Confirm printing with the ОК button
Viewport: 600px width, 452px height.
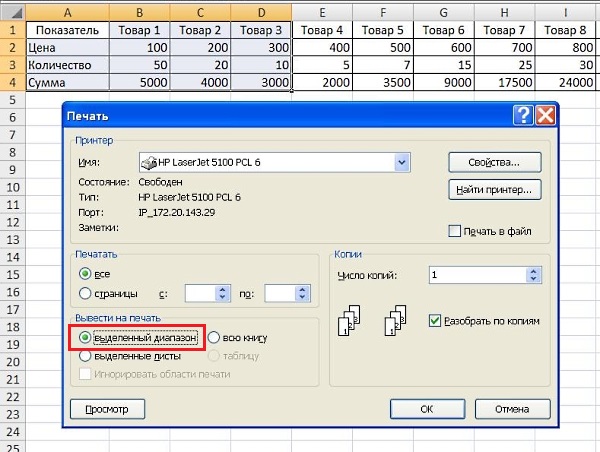point(426,408)
